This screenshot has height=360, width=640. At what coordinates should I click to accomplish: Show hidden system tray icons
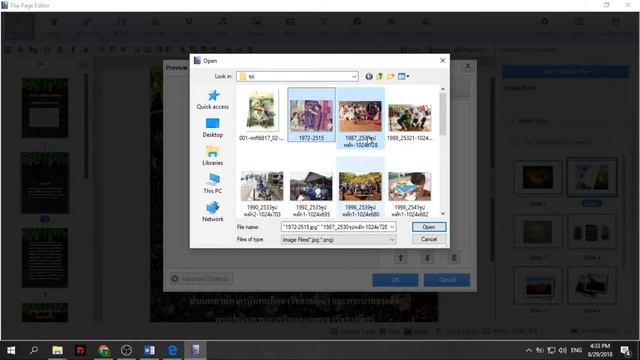(529, 350)
